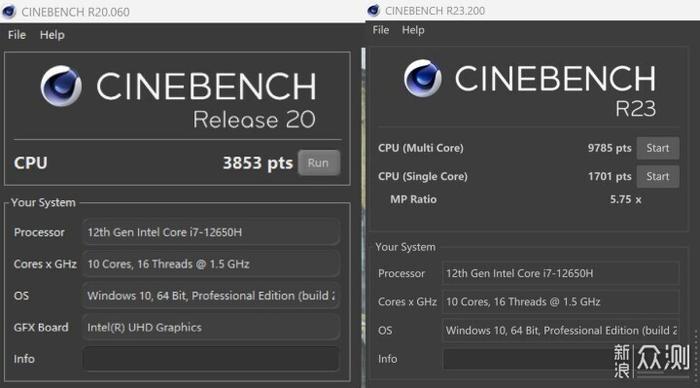Open File menu in Cinebench R23 window
This screenshot has height=388, width=700.
click(381, 30)
